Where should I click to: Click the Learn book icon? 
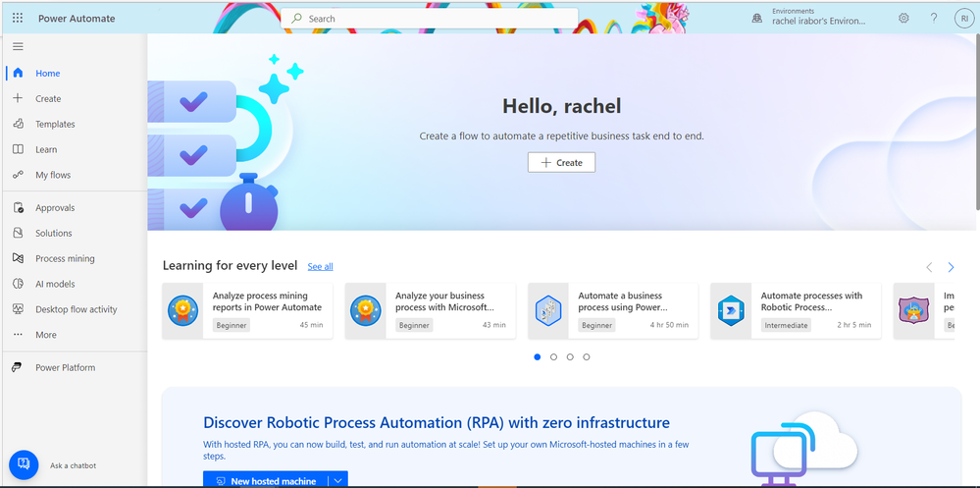(x=18, y=149)
